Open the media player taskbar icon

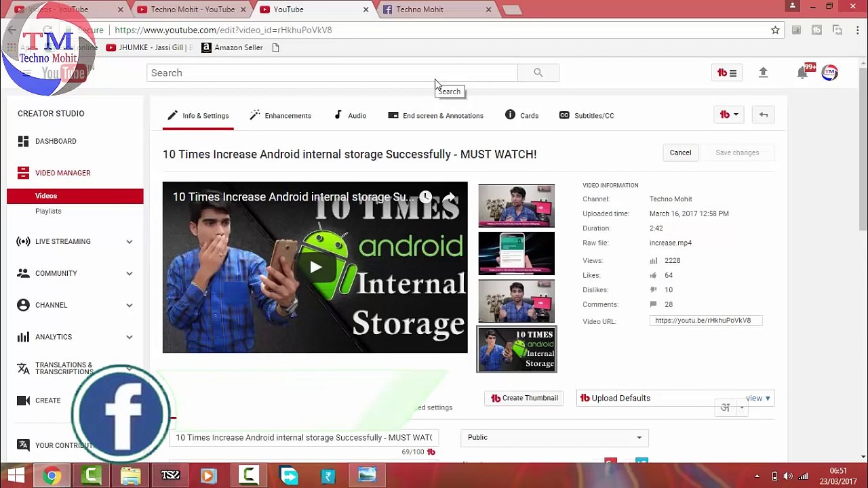208,476
